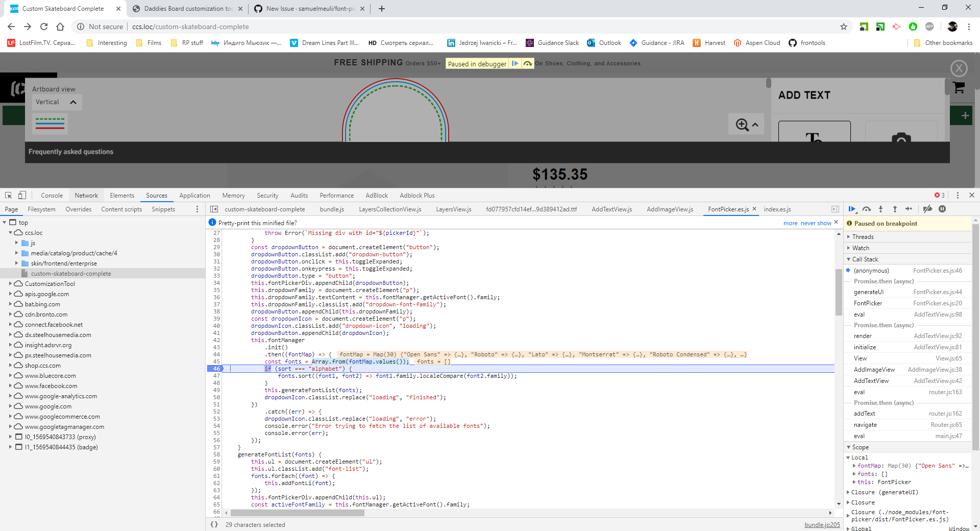The width and height of the screenshot is (980, 531).
Task: Open DevTools customize three-dot menu
Action: (x=958, y=195)
